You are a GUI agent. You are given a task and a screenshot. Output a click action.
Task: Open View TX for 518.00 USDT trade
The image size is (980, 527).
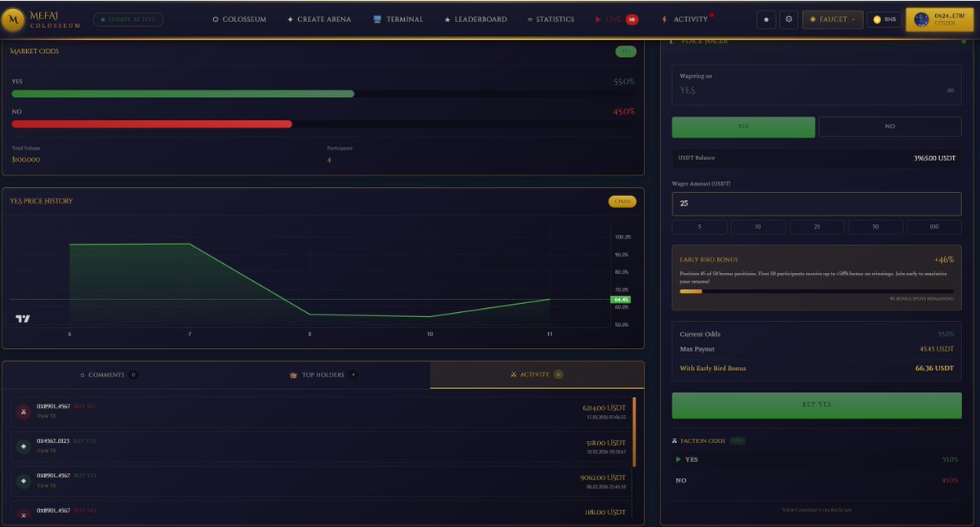pyautogui.click(x=46, y=450)
